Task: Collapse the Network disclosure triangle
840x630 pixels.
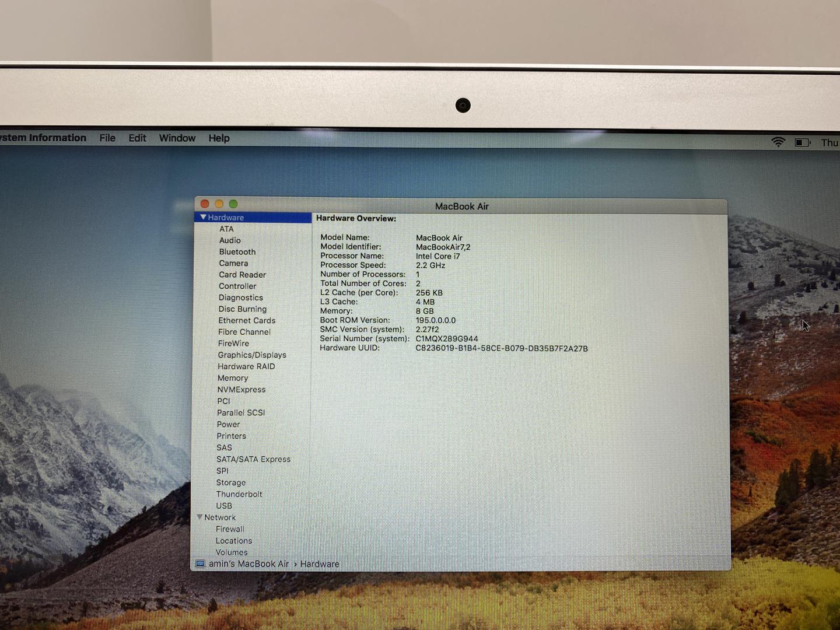Action: [199, 517]
